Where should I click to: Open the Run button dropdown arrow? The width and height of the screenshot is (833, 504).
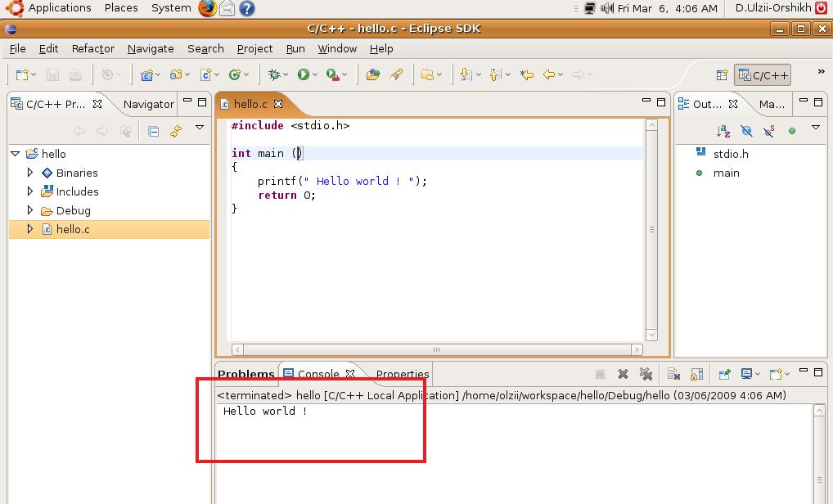coord(315,75)
